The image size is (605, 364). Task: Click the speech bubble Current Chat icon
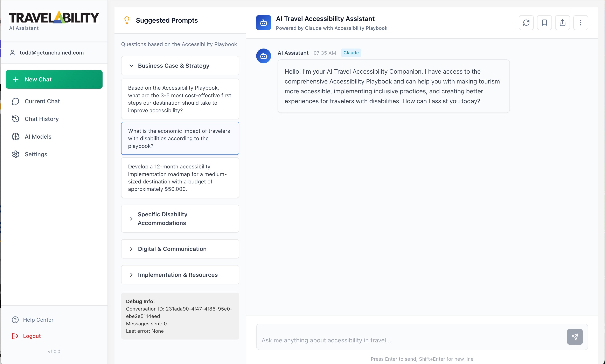[x=15, y=101]
